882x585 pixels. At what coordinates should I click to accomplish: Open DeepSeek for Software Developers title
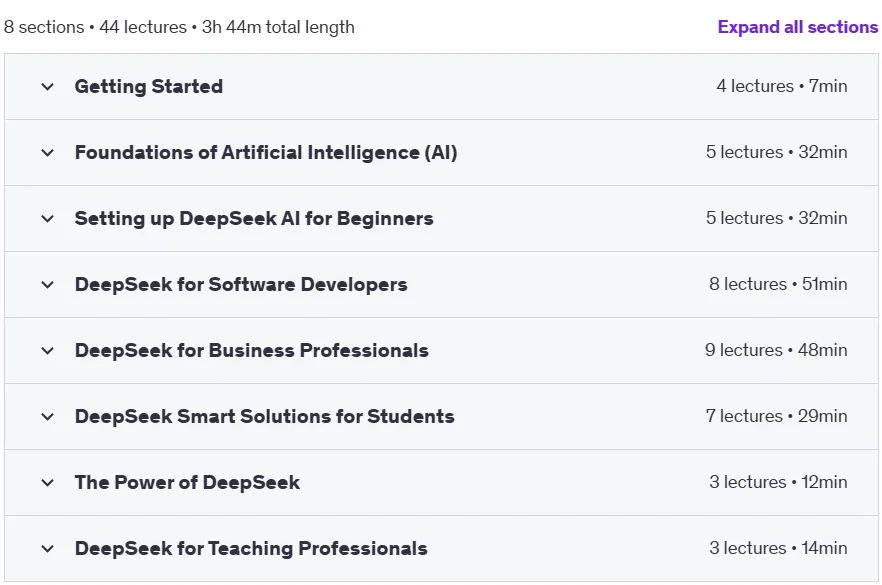241,284
